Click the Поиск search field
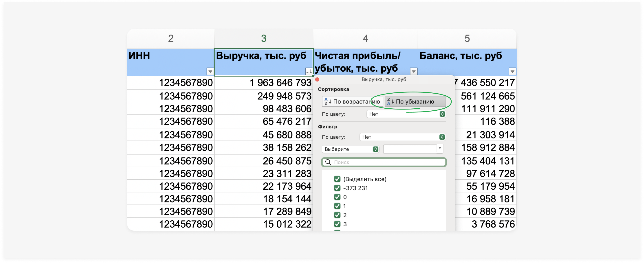 (x=384, y=162)
